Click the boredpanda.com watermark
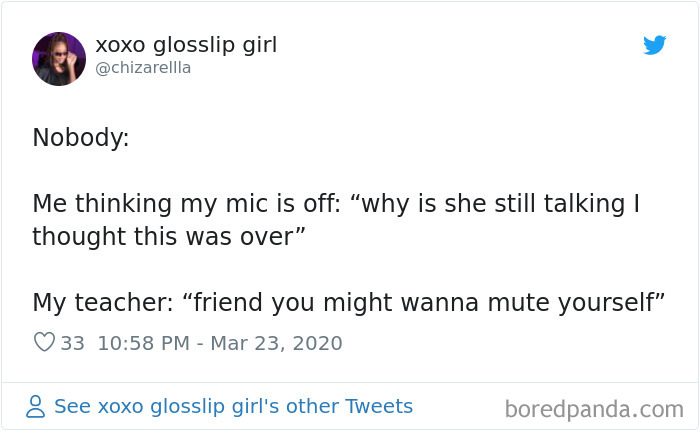 tap(594, 408)
